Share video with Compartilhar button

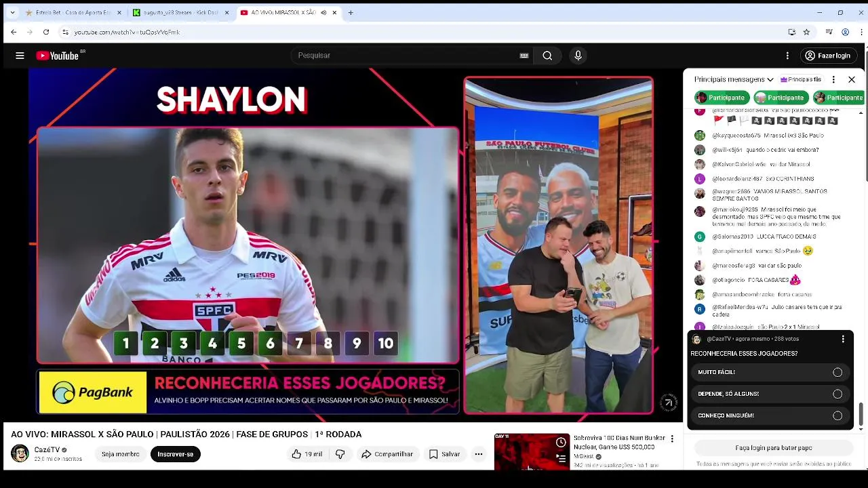pyautogui.click(x=387, y=454)
